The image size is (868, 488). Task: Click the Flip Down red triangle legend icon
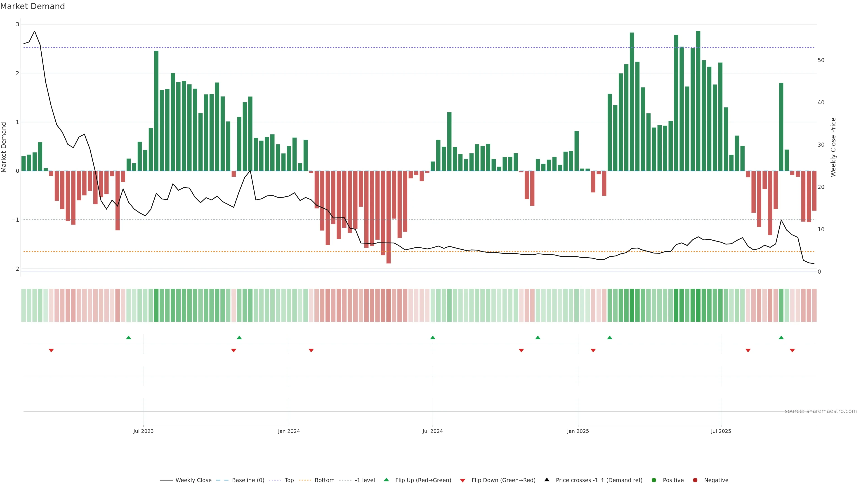point(463,480)
